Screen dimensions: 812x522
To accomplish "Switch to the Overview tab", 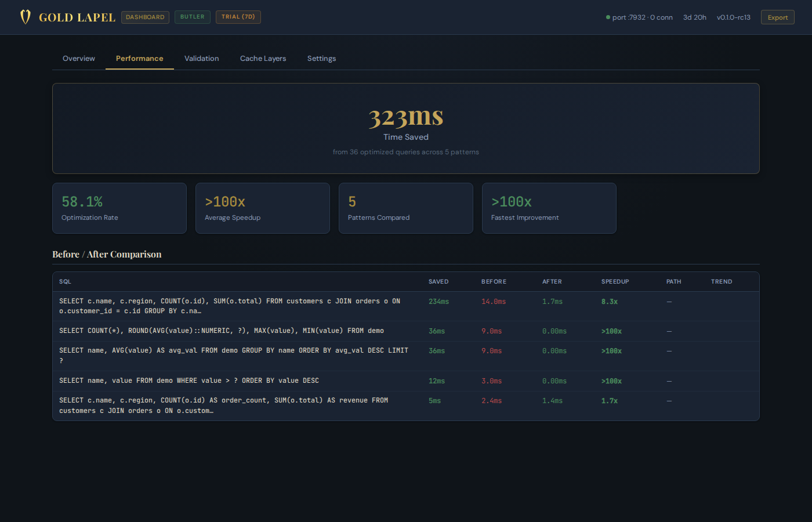I will (x=78, y=58).
